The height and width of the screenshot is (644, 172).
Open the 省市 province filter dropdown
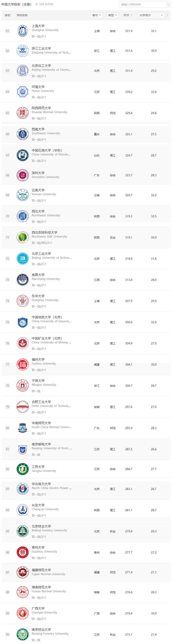(x=96, y=15)
